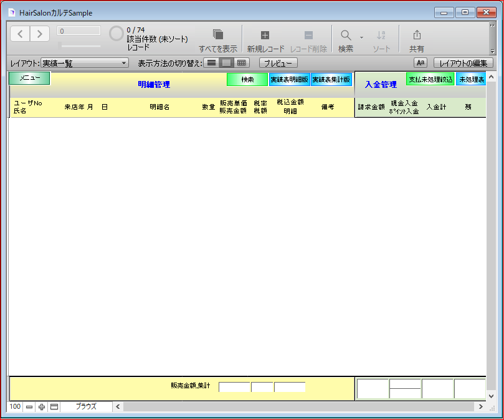Click the vertical scrollbar down arrow

491,396
